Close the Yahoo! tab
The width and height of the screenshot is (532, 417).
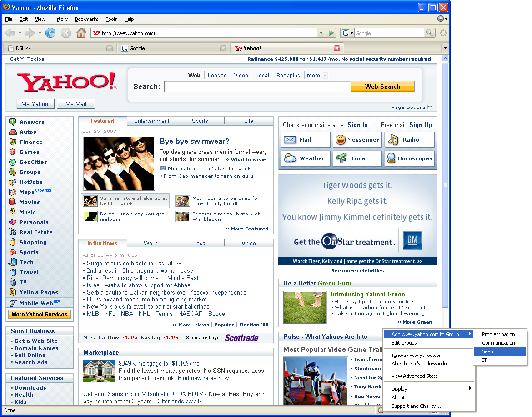point(337,48)
